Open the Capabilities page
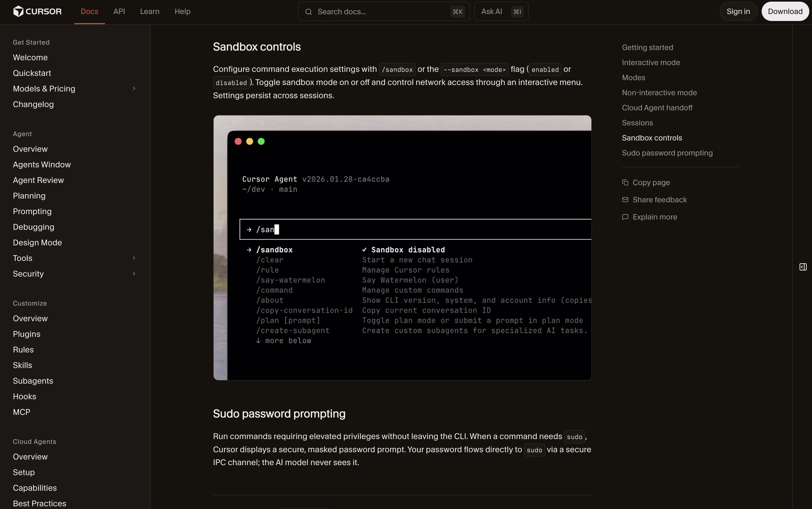 tap(35, 488)
